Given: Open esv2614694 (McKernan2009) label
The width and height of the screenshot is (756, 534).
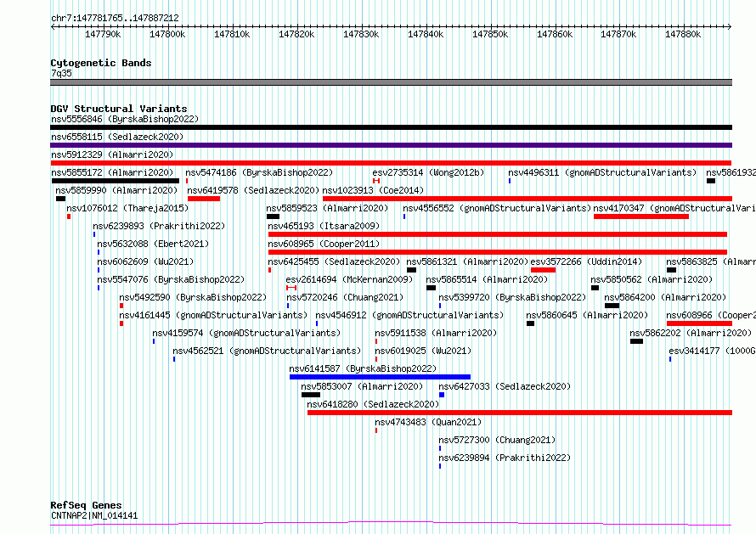Looking at the screenshot, I should [x=349, y=279].
